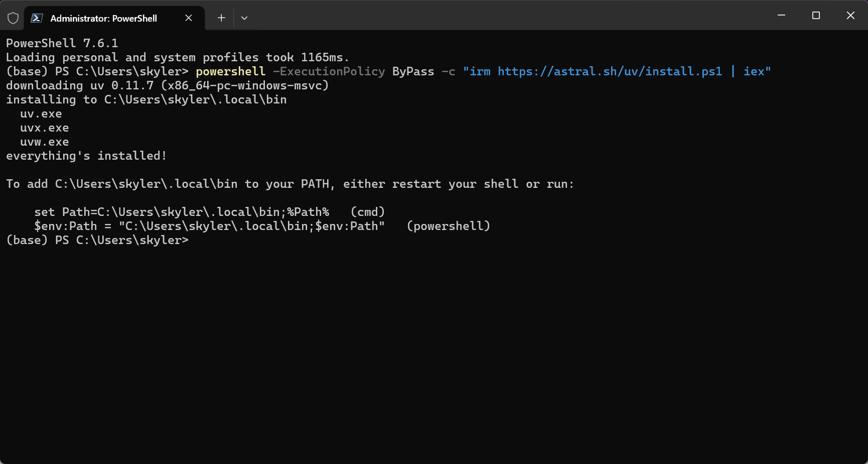Close the Administrator: PowerShell tab
Image resolution: width=868 pixels, height=464 pixels.
click(189, 18)
